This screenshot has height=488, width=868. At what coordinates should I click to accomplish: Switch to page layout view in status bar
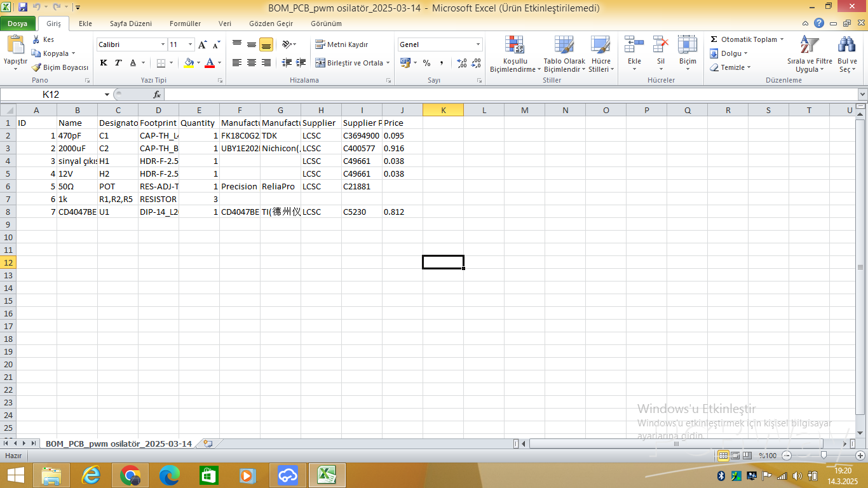[735, 456]
